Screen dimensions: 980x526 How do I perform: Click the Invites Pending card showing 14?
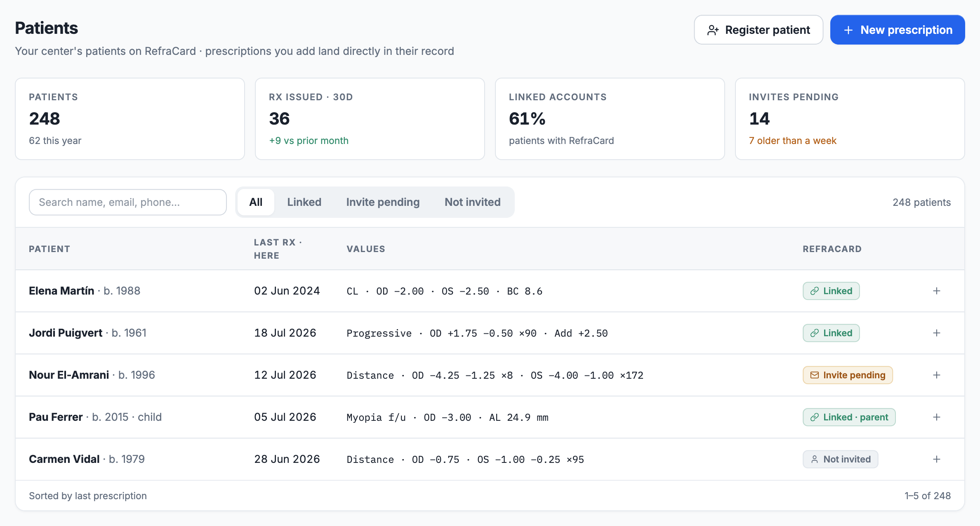tap(850, 119)
